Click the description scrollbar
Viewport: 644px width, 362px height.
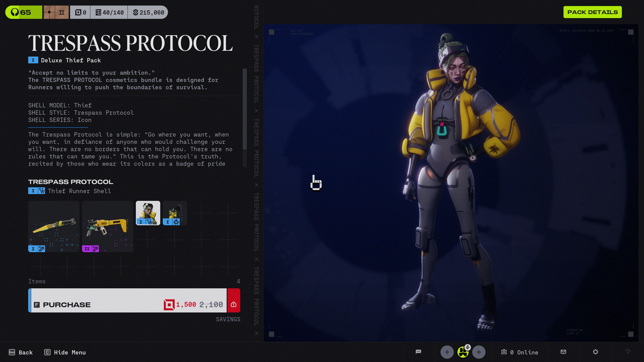point(245,109)
